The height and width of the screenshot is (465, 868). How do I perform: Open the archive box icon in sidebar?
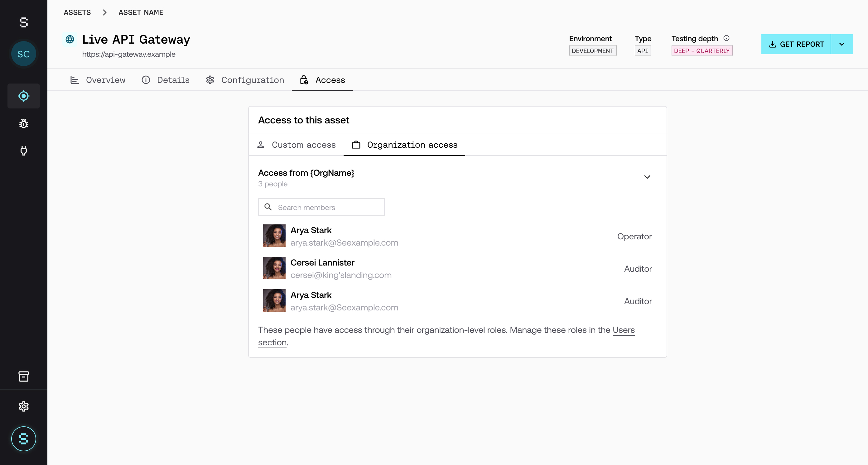coord(24,376)
